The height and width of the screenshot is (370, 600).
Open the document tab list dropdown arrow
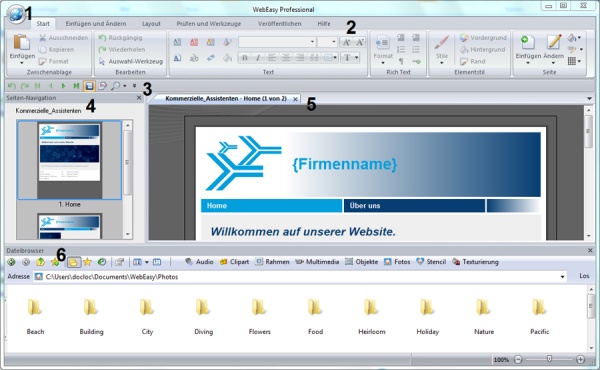589,99
